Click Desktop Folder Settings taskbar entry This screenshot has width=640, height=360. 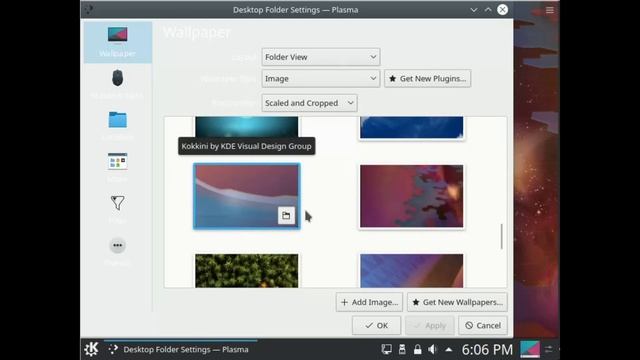180,349
